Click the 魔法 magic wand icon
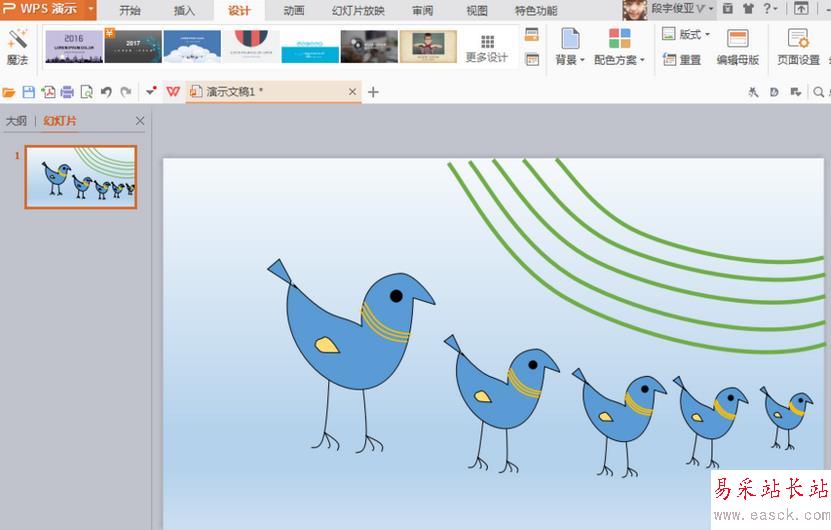This screenshot has width=831, height=530. coord(17,38)
